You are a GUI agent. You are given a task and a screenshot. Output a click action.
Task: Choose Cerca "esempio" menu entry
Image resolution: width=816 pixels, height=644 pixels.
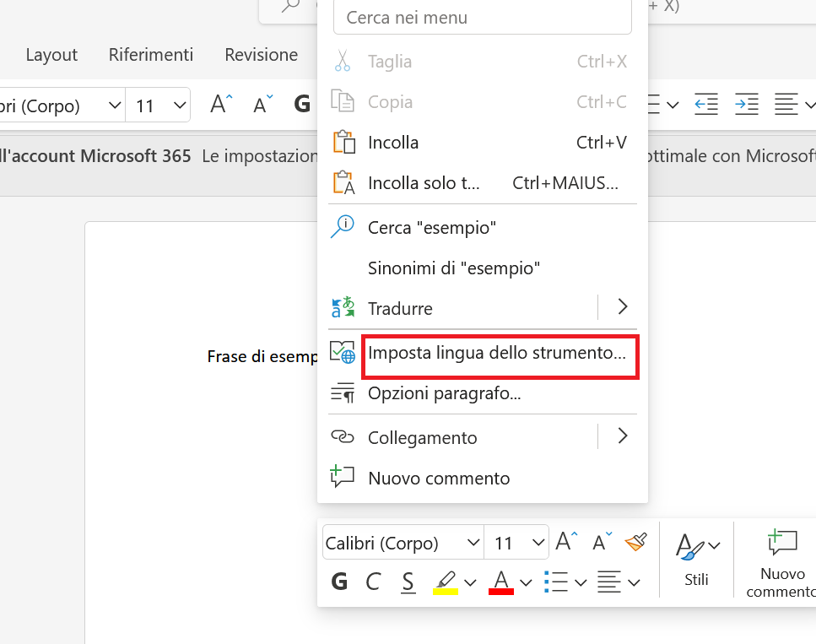[x=483, y=228]
